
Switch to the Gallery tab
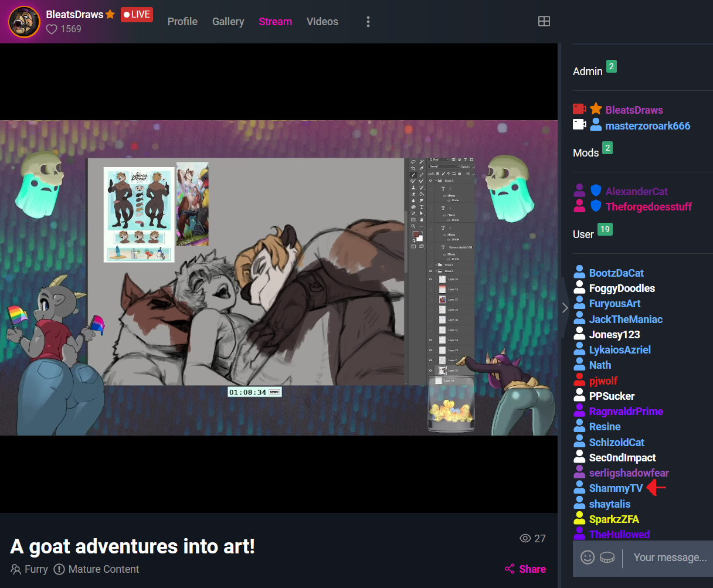tap(228, 22)
